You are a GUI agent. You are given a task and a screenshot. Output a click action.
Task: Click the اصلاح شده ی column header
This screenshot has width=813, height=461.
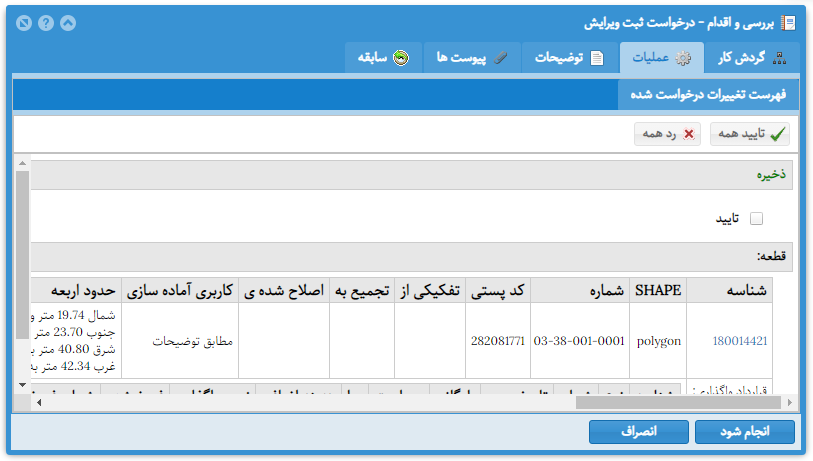[284, 290]
